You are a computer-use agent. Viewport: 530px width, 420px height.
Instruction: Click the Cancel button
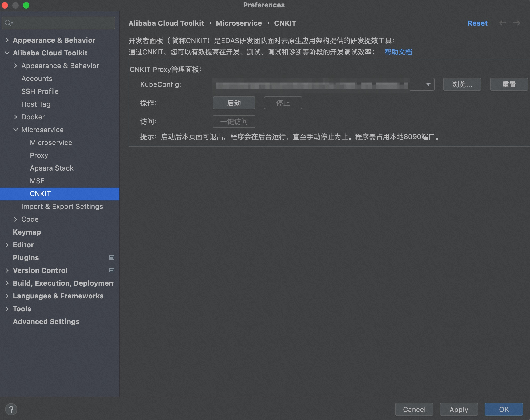[414, 409]
